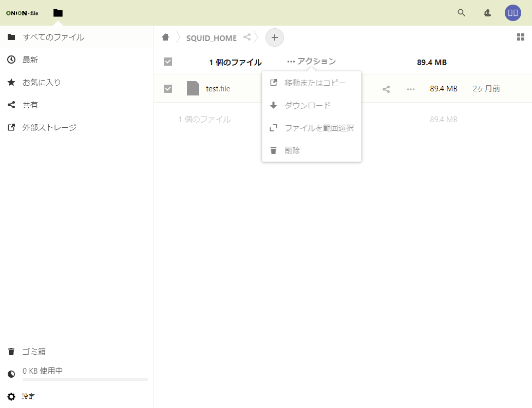The height and width of the screenshot is (408, 532).
Task: Open three-dot menu for test.file
Action: [410, 89]
